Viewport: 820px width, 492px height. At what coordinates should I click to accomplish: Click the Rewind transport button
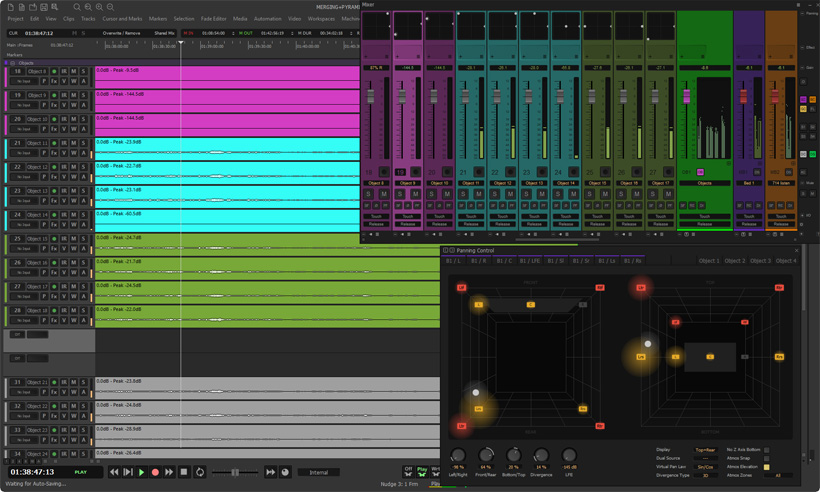coord(114,472)
